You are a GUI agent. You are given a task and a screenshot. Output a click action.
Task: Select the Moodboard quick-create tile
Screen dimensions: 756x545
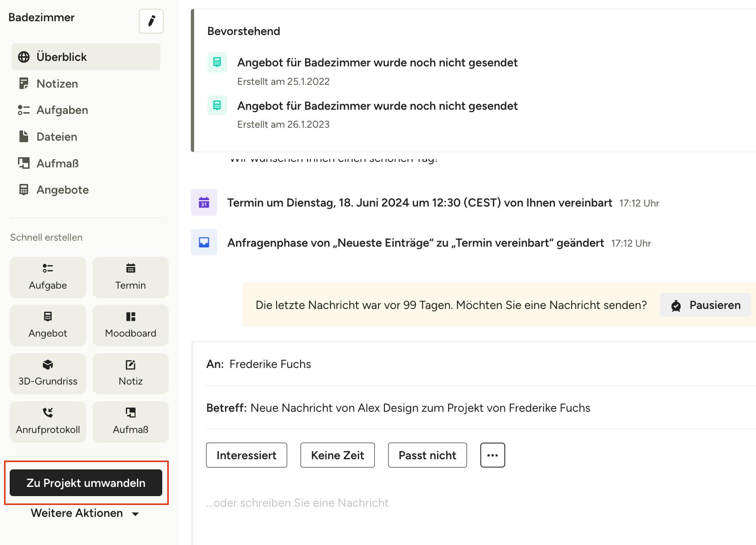[x=130, y=326]
